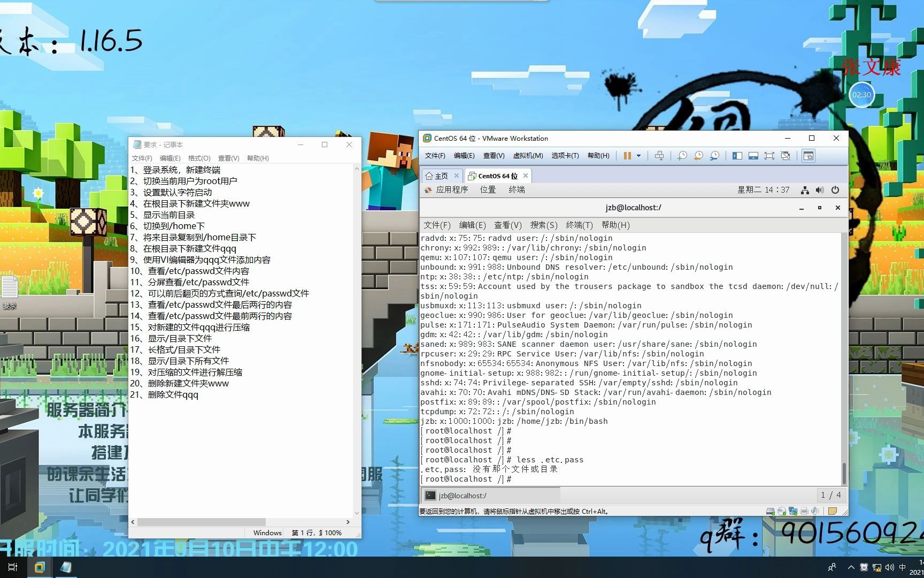Click the Unity mode toolbar icon
Screen dimensions: 924x578
(x=786, y=156)
